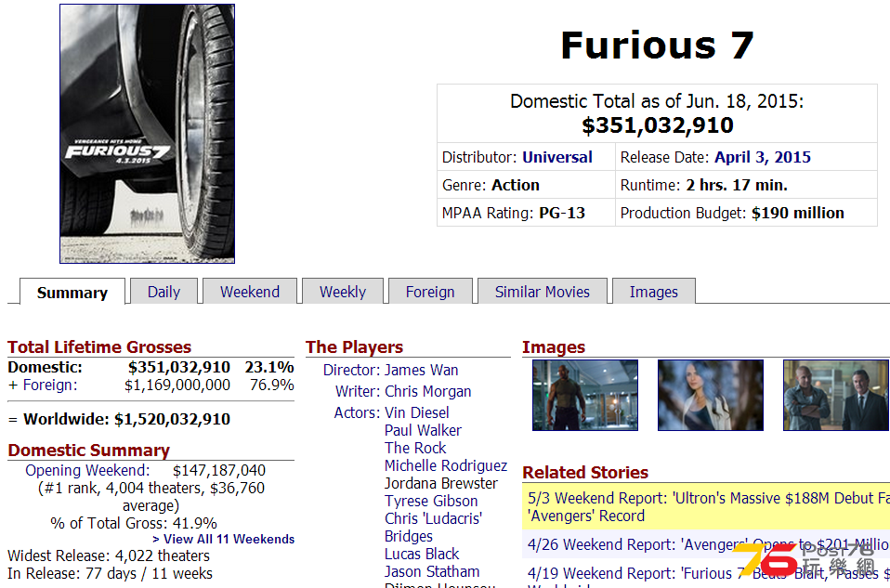Read the 4/26 Weekend Report about Avengers
This screenshot has height=588, width=890.
[x=708, y=545]
